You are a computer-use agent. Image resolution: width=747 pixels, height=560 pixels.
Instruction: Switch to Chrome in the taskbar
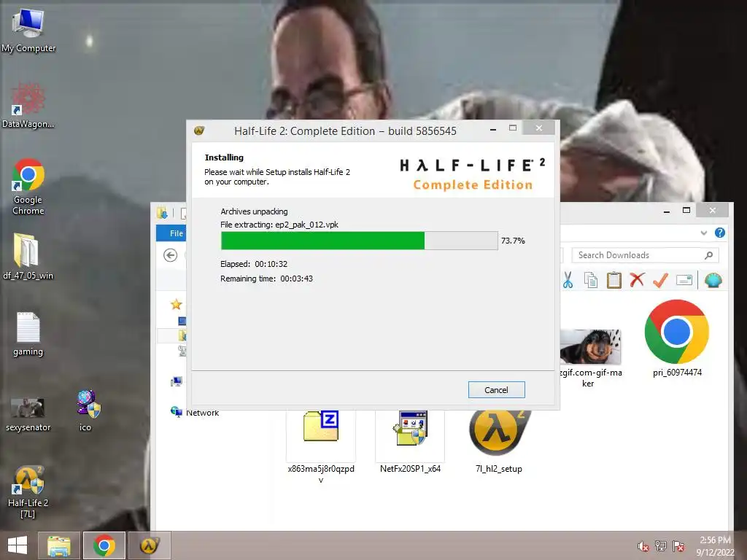click(104, 545)
